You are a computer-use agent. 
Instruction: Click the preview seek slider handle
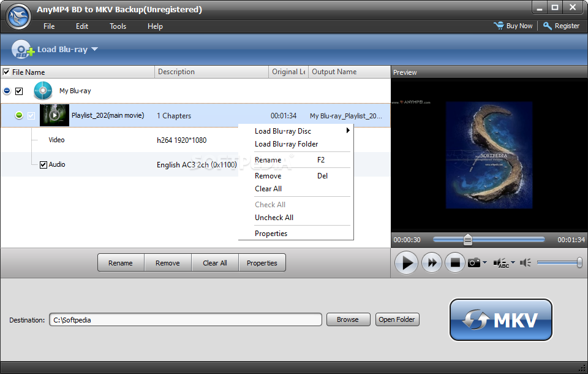point(467,240)
